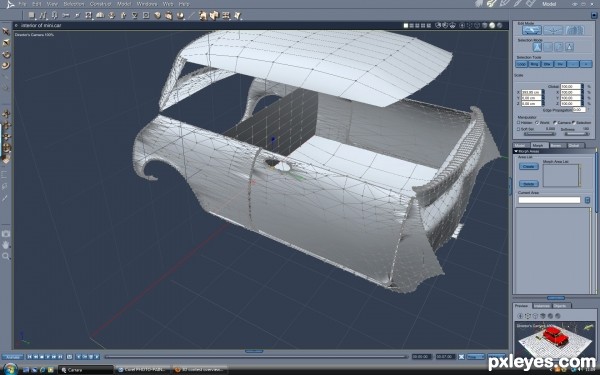600x375 pixels.
Task: Click the Delete morph area button
Action: (528, 184)
